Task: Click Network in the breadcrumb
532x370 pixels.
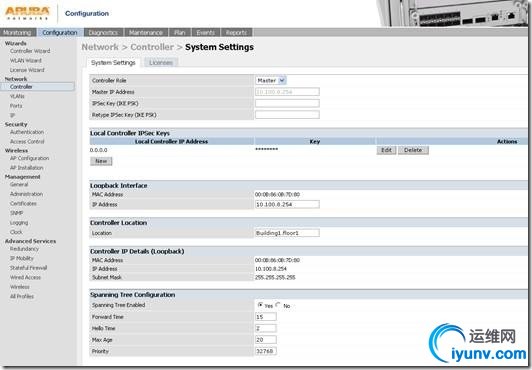Action: tap(100, 47)
